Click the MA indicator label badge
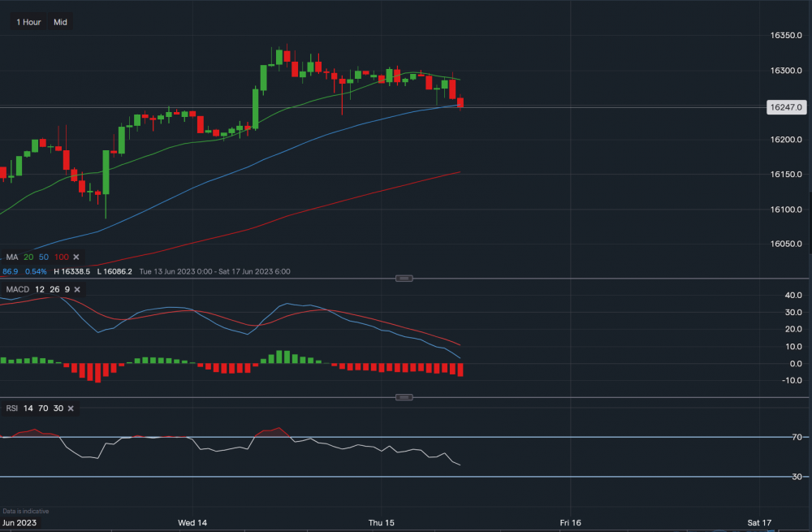The width and height of the screenshot is (812, 532). [x=12, y=257]
